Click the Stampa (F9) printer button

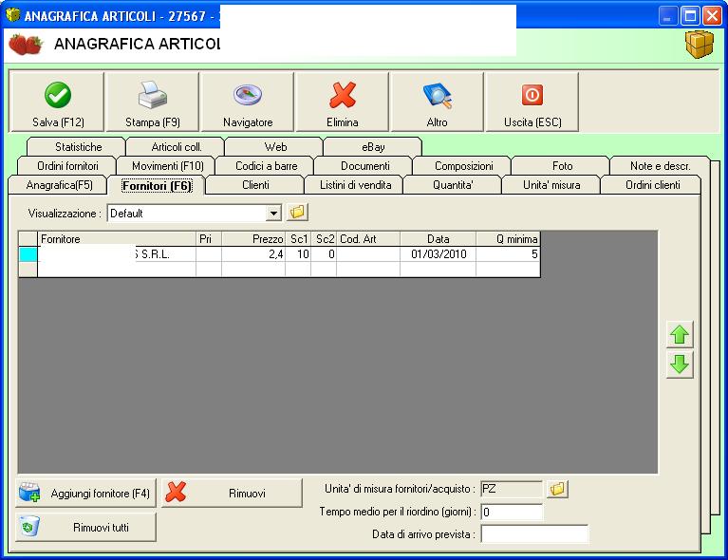coord(152,103)
